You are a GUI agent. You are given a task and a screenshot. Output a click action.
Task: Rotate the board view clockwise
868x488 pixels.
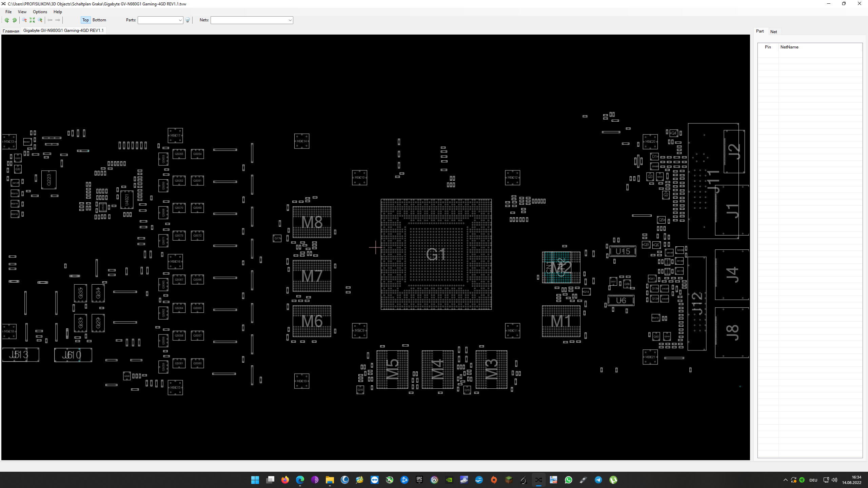(x=15, y=20)
